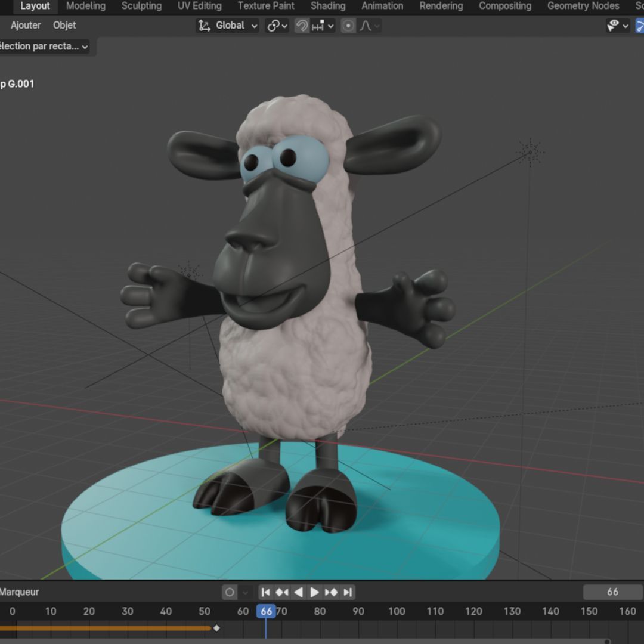
Task: Toggle proportional editing
Action: (x=348, y=26)
